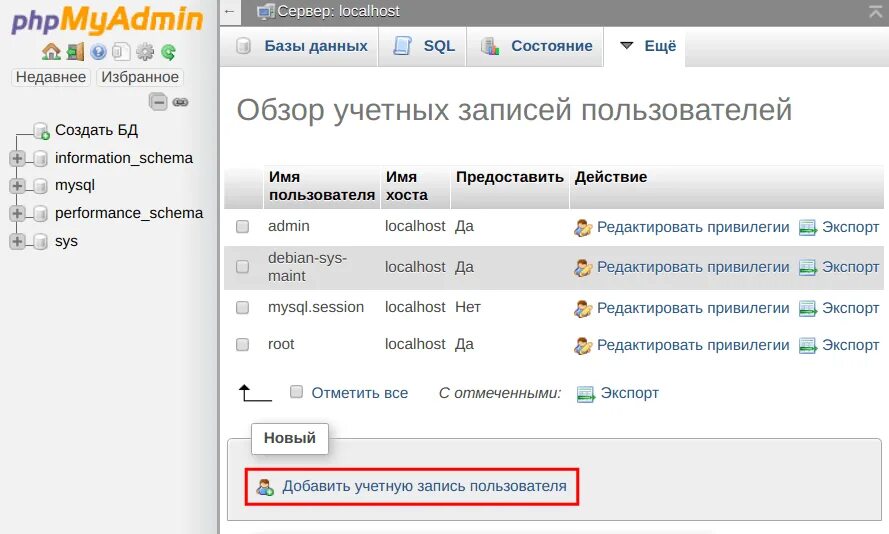889x534 pixels.
Task: Click the Создать БД tree item
Action: point(96,130)
